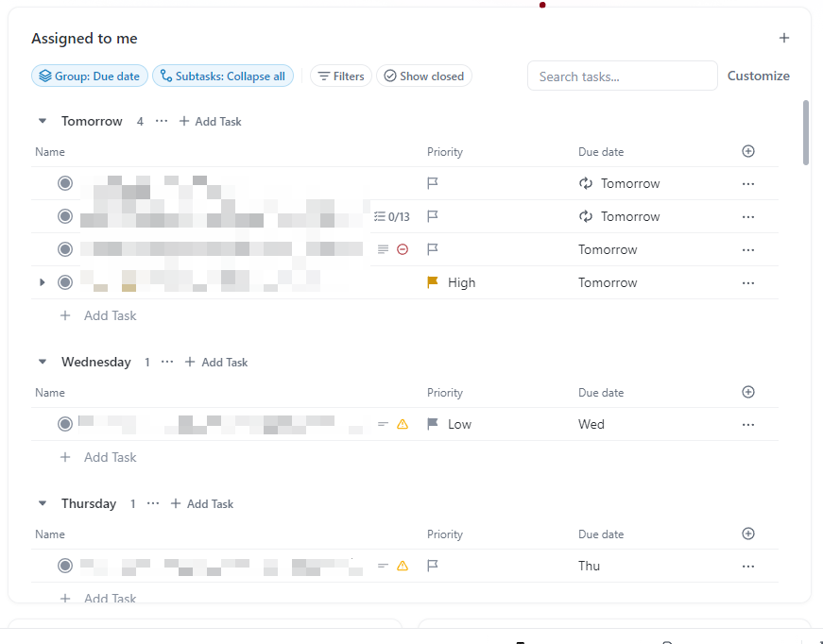Toggle status circle of High priority task
Viewport: 823px width, 644px height.
65,282
